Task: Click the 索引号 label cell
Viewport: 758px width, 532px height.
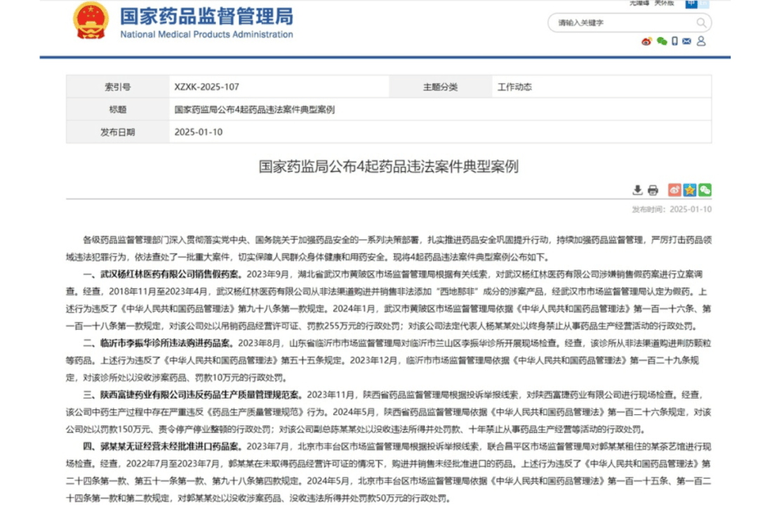Action: coord(117,87)
